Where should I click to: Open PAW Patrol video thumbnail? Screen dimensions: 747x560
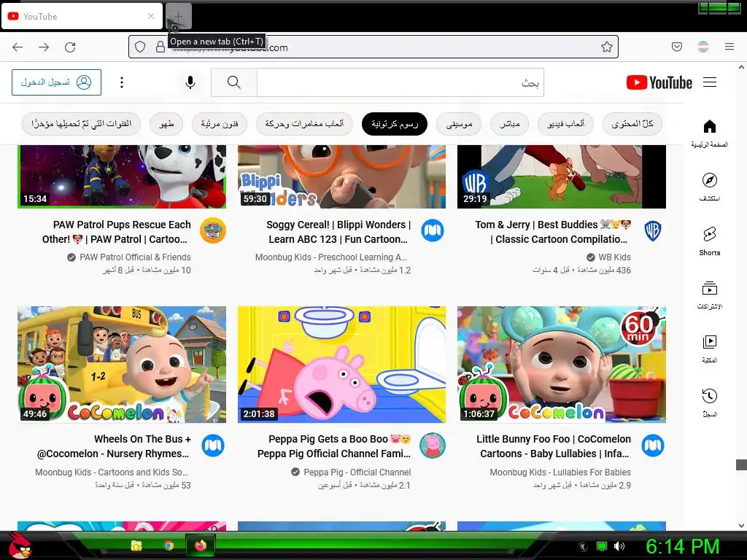(122, 176)
